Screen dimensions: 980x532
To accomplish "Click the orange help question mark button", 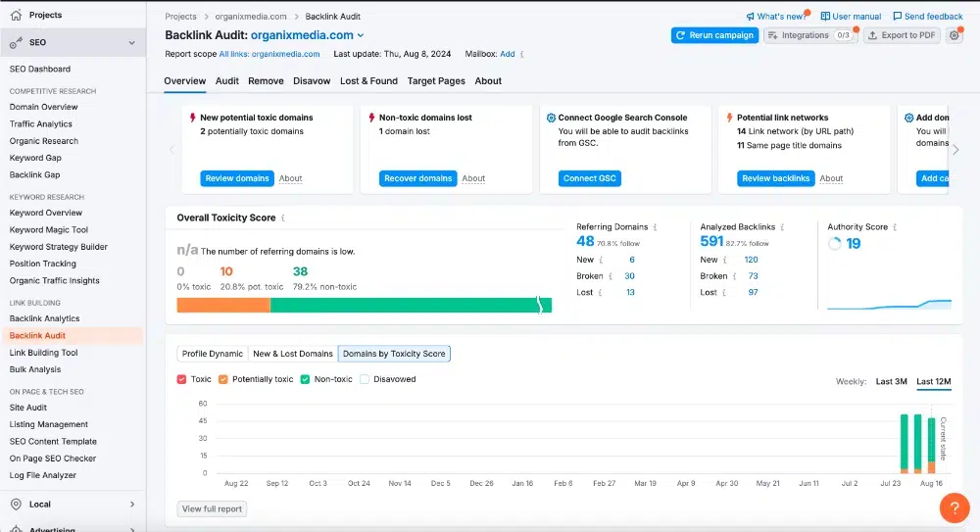I will pos(955,508).
